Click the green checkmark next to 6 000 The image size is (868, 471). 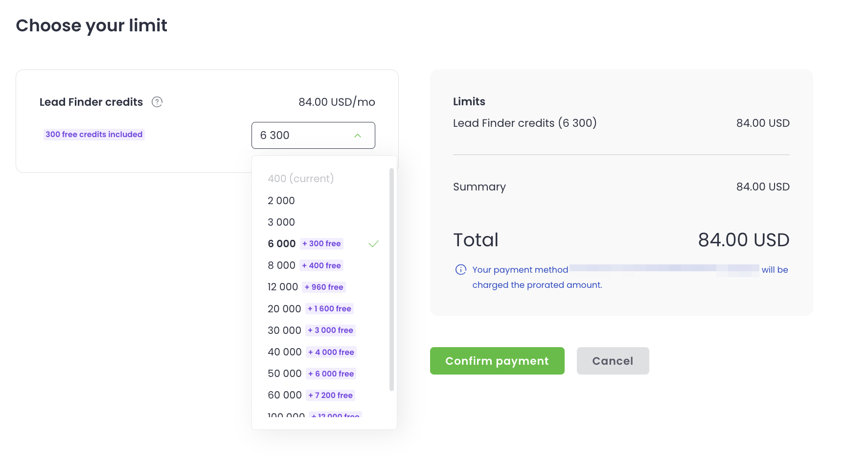pos(374,244)
